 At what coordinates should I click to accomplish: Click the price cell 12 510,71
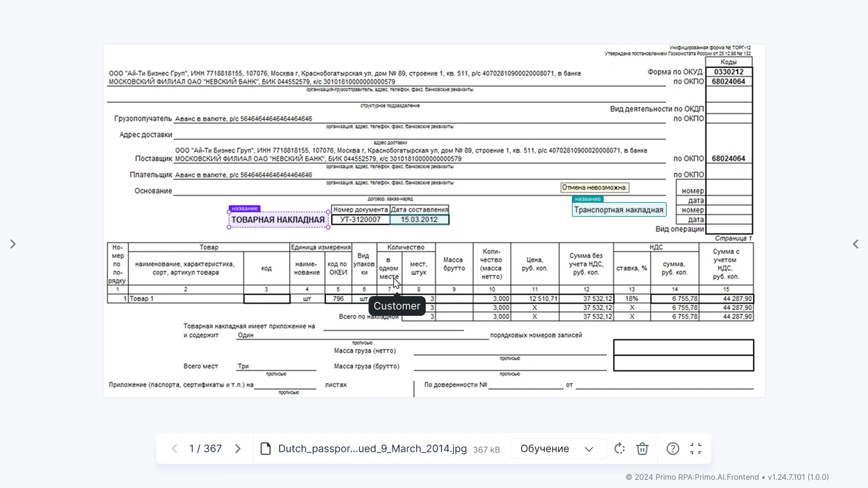pos(535,299)
